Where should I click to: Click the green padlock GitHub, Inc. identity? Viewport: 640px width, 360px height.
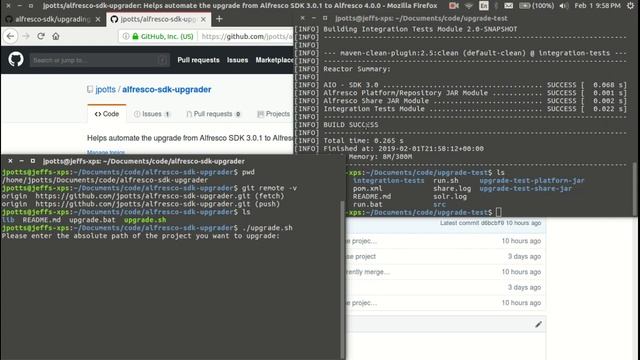pyautogui.click(x=162, y=36)
